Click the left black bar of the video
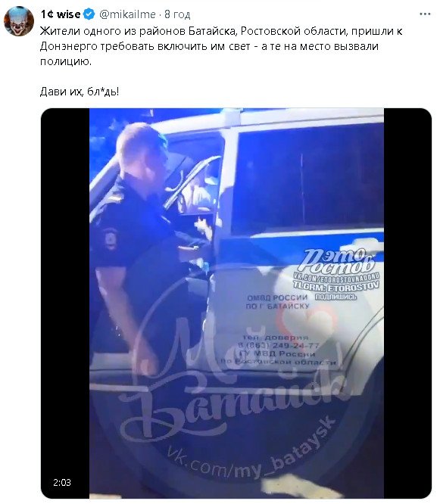The width and height of the screenshot is (440, 504). click(65, 303)
